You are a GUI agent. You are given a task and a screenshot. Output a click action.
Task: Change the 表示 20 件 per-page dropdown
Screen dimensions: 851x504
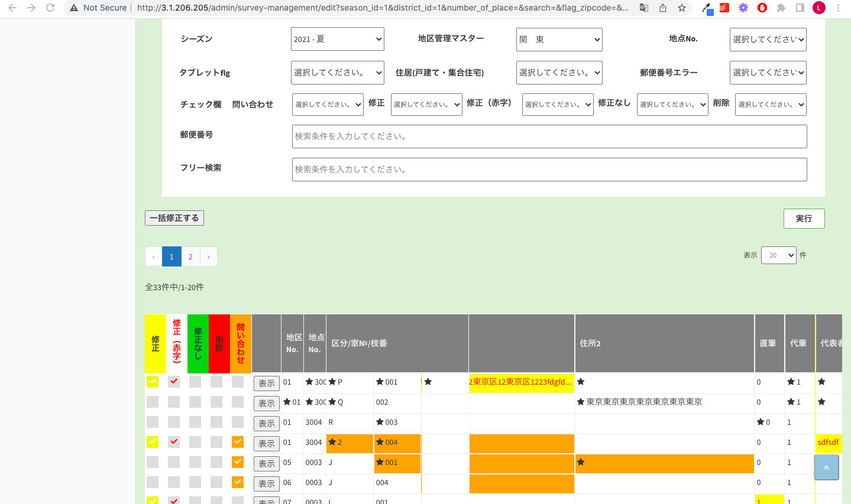(x=779, y=255)
